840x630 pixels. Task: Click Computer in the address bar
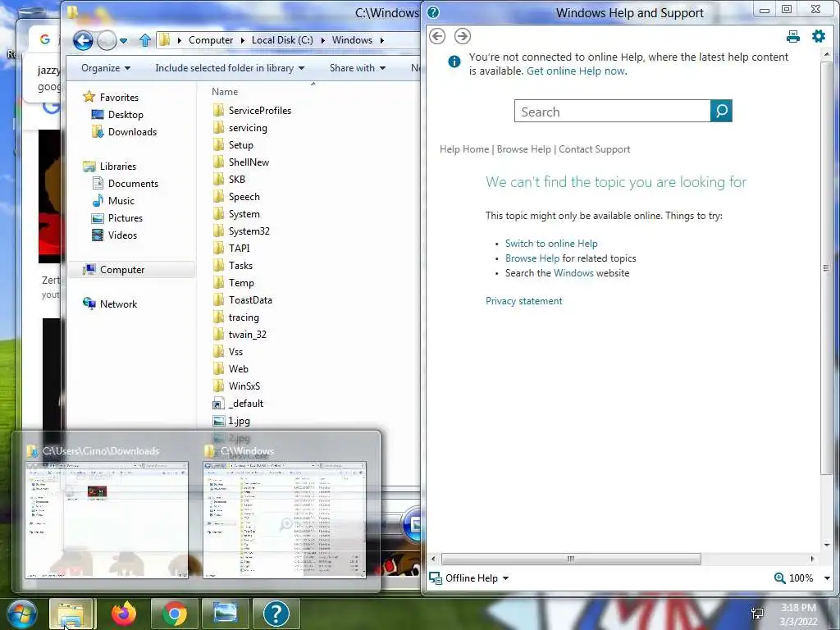tap(211, 40)
